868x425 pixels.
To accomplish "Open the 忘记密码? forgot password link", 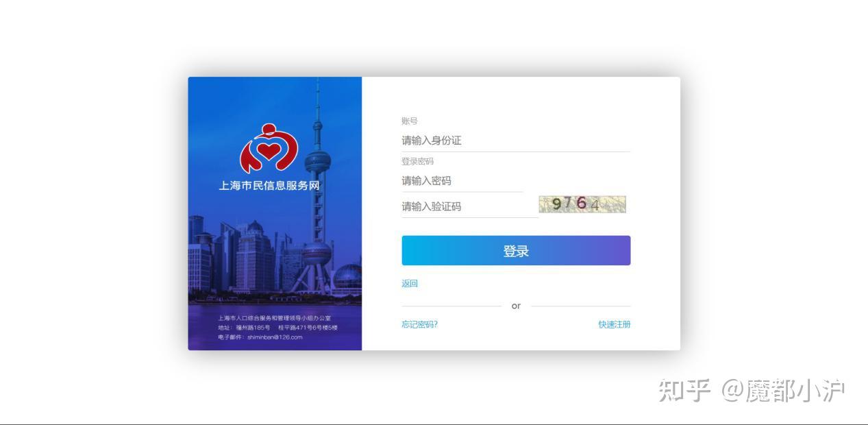I will coord(419,324).
